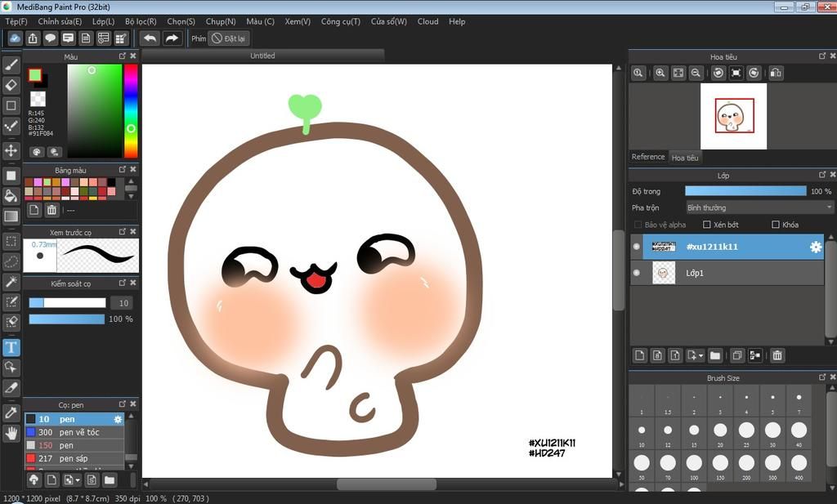
Task: Switch to the Hand pan tool
Action: click(11, 433)
